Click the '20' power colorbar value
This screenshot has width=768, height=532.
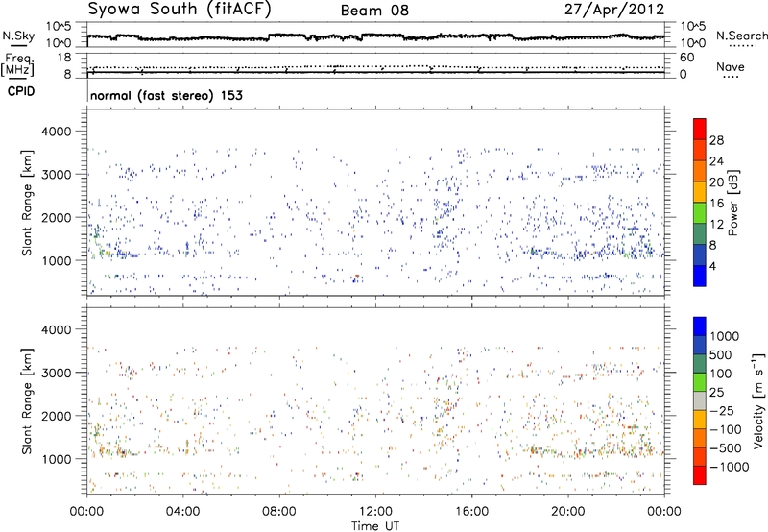pos(716,182)
